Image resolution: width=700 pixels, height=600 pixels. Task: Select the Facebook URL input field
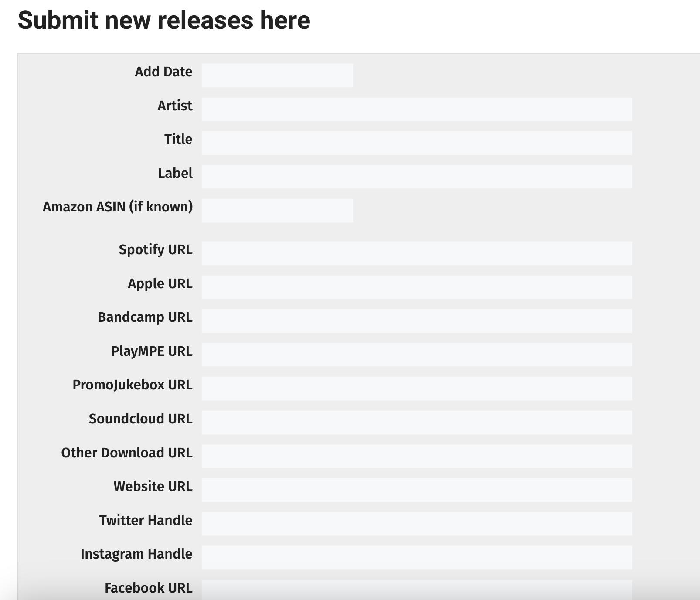(x=417, y=589)
